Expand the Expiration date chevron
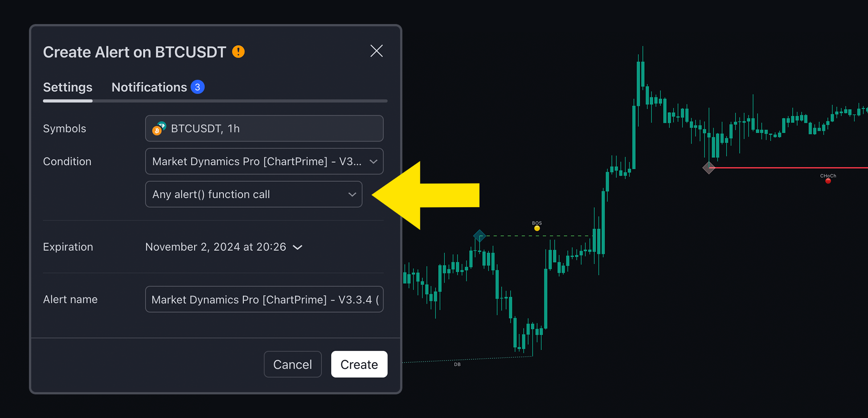 (x=298, y=247)
